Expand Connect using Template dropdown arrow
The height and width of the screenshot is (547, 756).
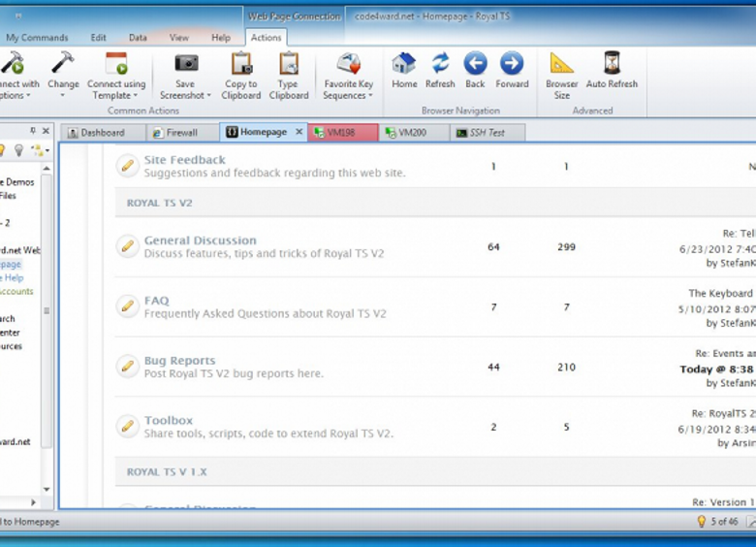pyautogui.click(x=136, y=95)
